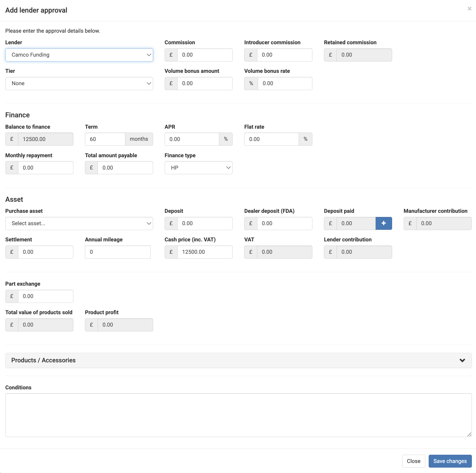
Task: Click the Flat rate field
Action: click(271, 139)
